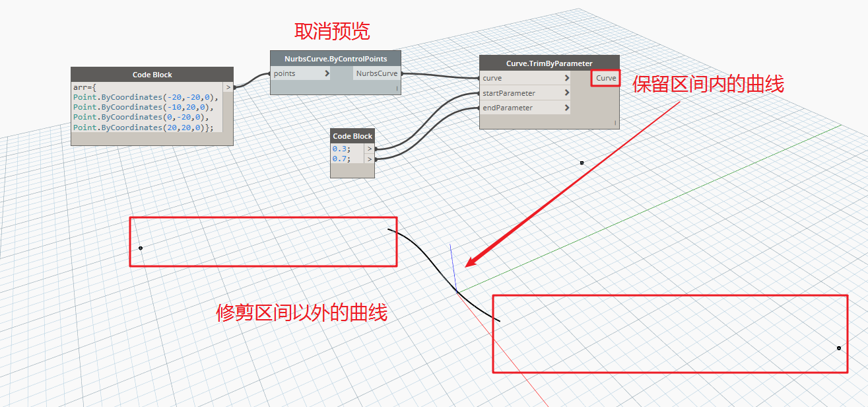Click the curve input port on TrimByParameter

(x=525, y=78)
